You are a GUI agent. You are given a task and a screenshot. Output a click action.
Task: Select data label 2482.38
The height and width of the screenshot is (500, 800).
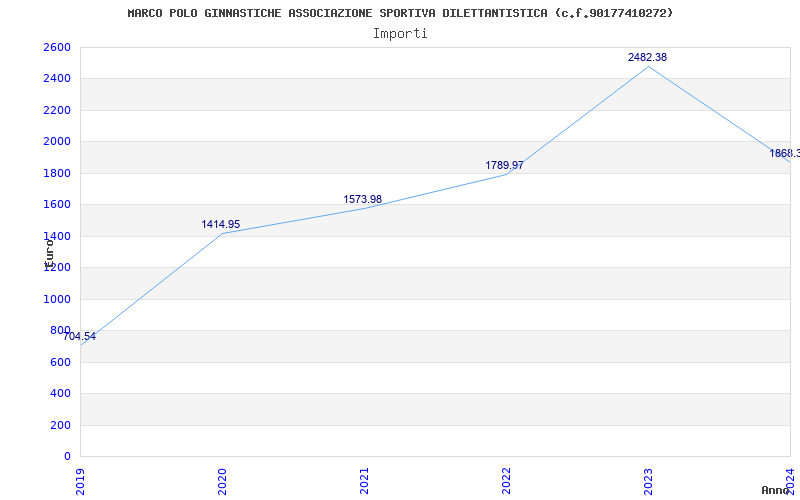coord(647,57)
